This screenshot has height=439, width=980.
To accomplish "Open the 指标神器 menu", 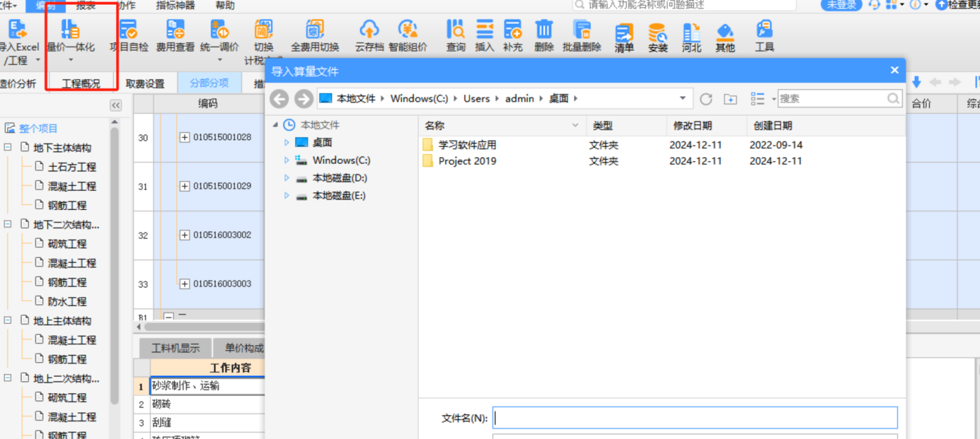I will [175, 5].
